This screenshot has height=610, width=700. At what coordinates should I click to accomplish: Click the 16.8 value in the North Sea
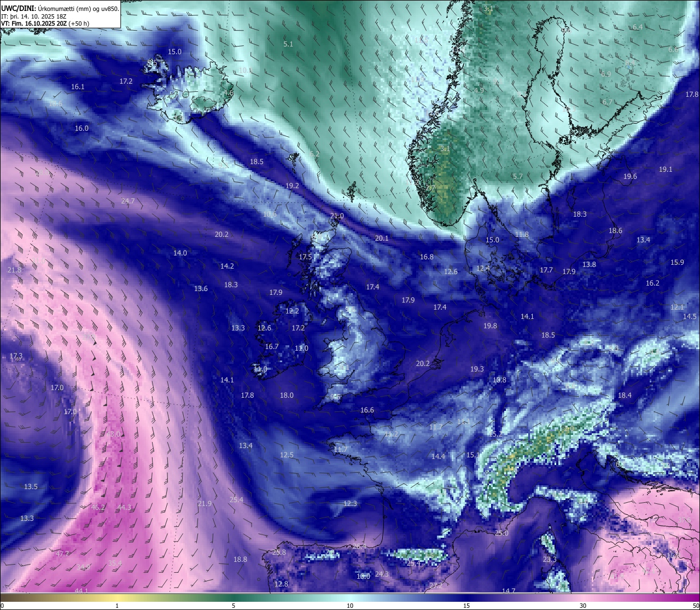pos(427,257)
